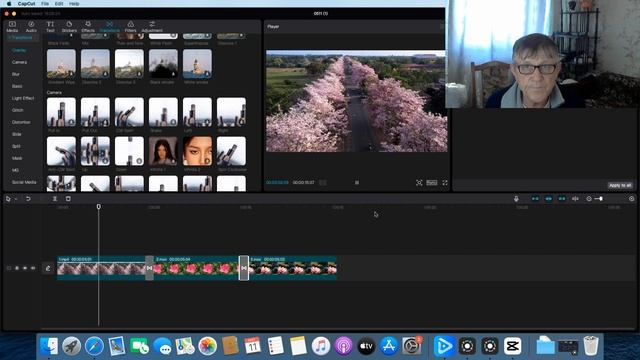Choose the Left camera transition thumbnail
This screenshot has width=640, height=360.
(x=197, y=112)
